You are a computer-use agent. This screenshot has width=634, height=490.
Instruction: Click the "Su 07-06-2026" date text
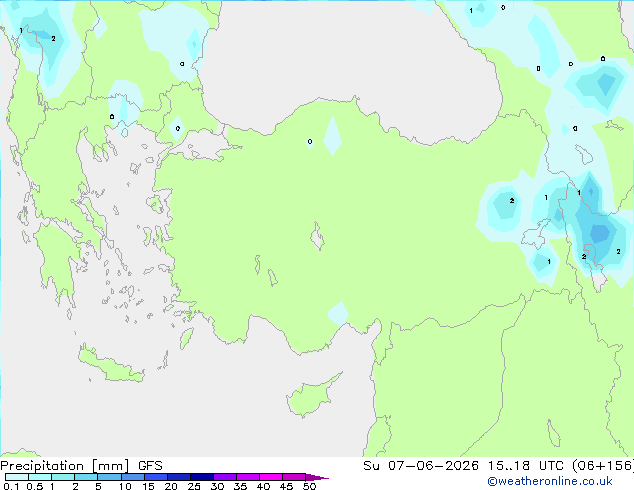click(421, 466)
